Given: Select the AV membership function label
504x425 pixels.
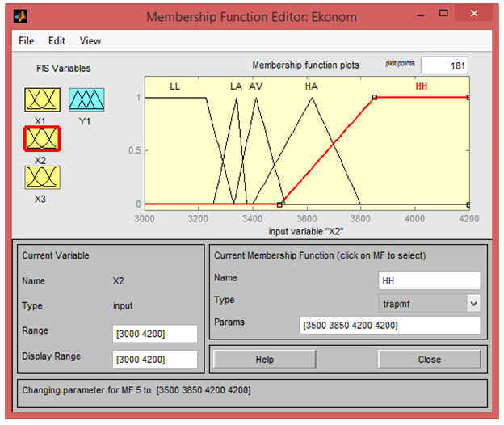Looking at the screenshot, I should click(256, 86).
